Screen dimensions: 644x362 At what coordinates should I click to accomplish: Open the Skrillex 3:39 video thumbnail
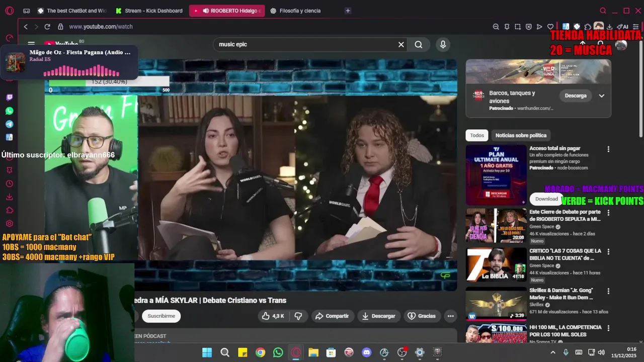click(x=496, y=303)
